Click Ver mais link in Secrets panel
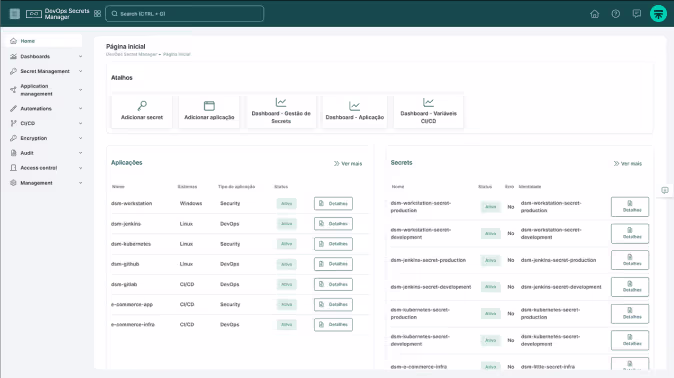This screenshot has height=378, width=674. coord(628,164)
